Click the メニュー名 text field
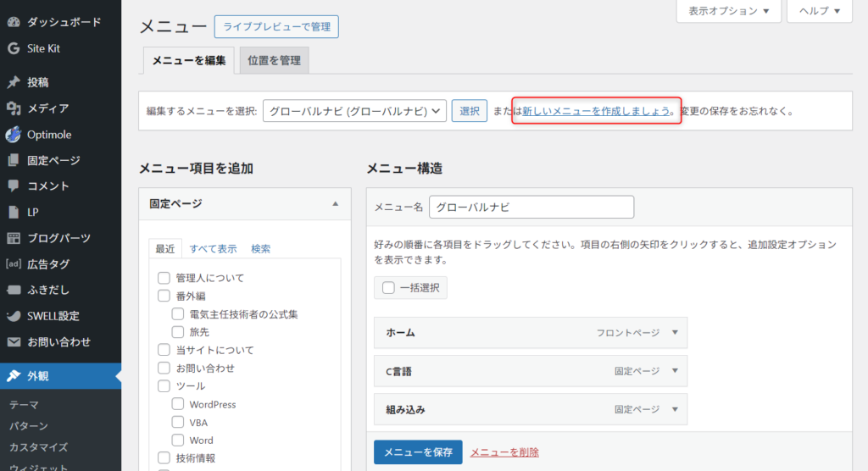 [531, 207]
